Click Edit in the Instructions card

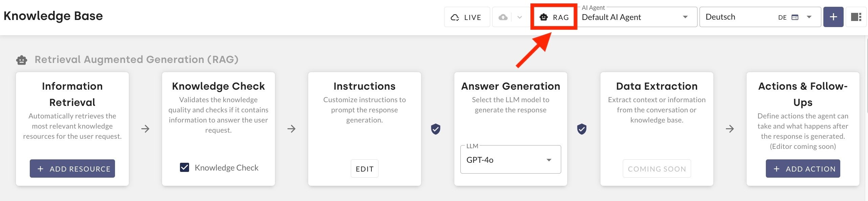tap(364, 169)
